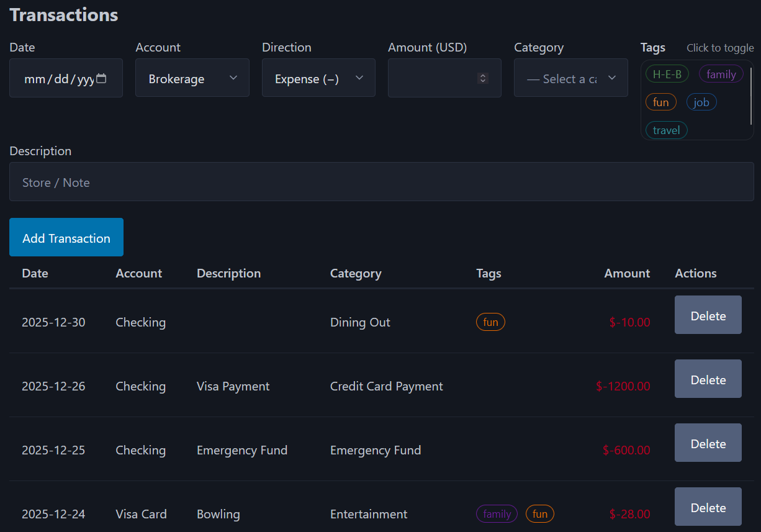Click the Add Transaction button
This screenshot has height=532, width=761.
click(66, 237)
